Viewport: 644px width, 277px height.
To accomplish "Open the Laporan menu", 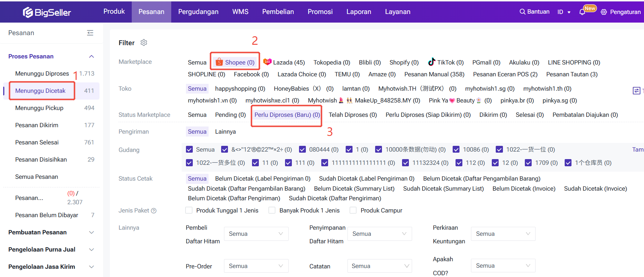I will 359,12.
